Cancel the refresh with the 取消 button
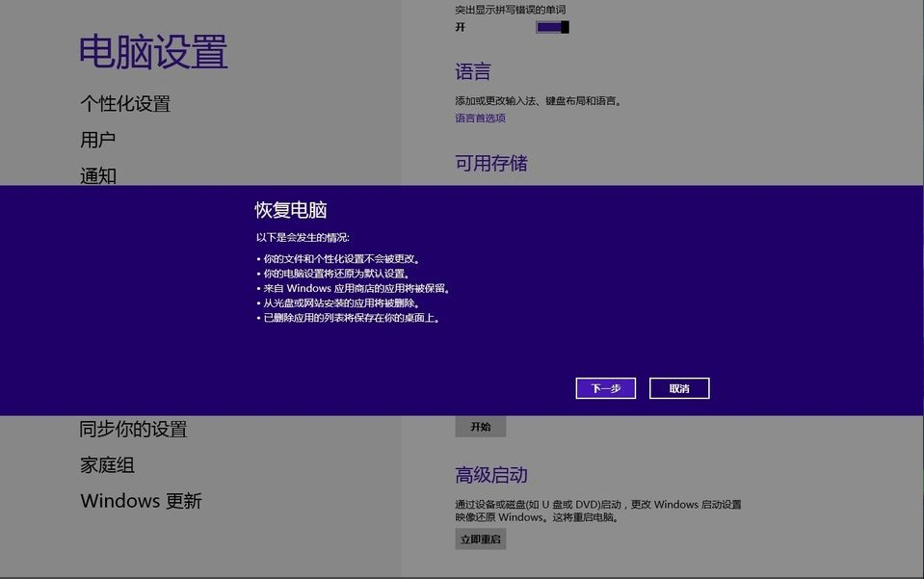The image size is (924, 579). click(x=679, y=388)
